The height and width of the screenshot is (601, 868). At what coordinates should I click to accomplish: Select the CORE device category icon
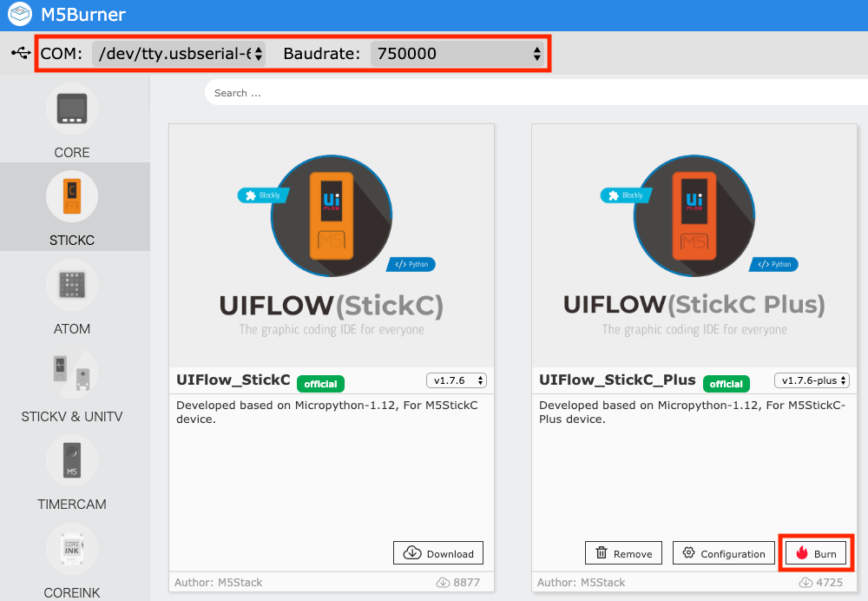tap(72, 109)
